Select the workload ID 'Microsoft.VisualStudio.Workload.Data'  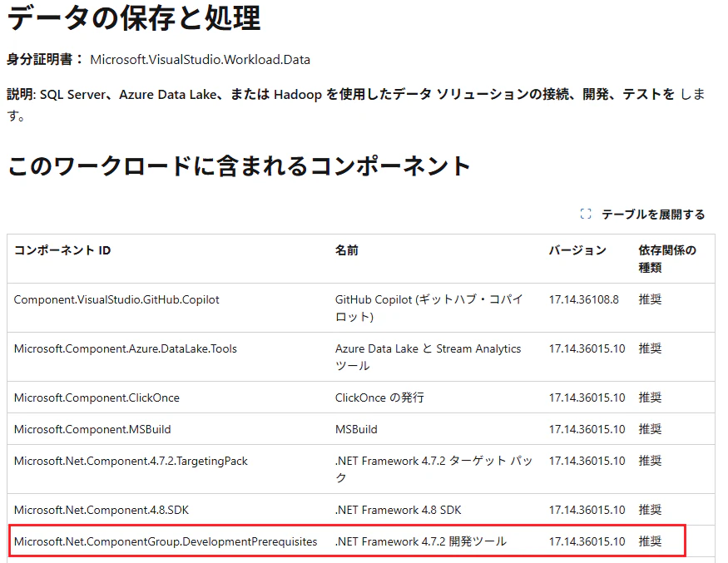pos(201,60)
